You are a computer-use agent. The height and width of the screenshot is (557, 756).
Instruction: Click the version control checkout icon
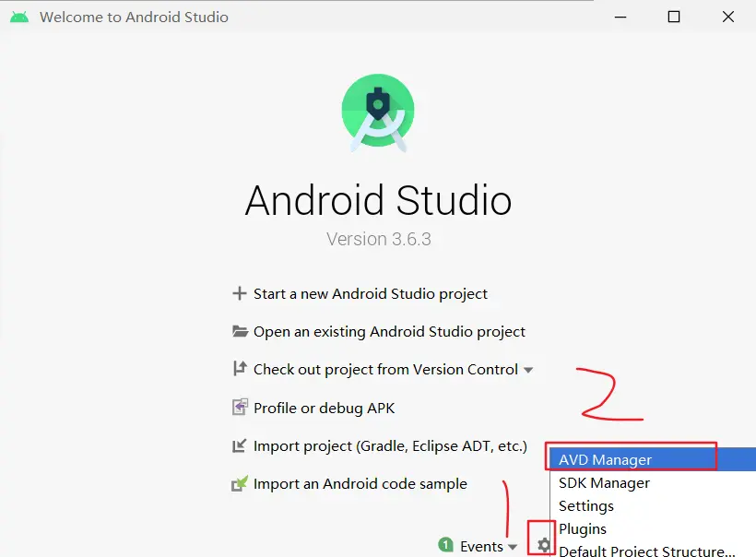click(240, 369)
